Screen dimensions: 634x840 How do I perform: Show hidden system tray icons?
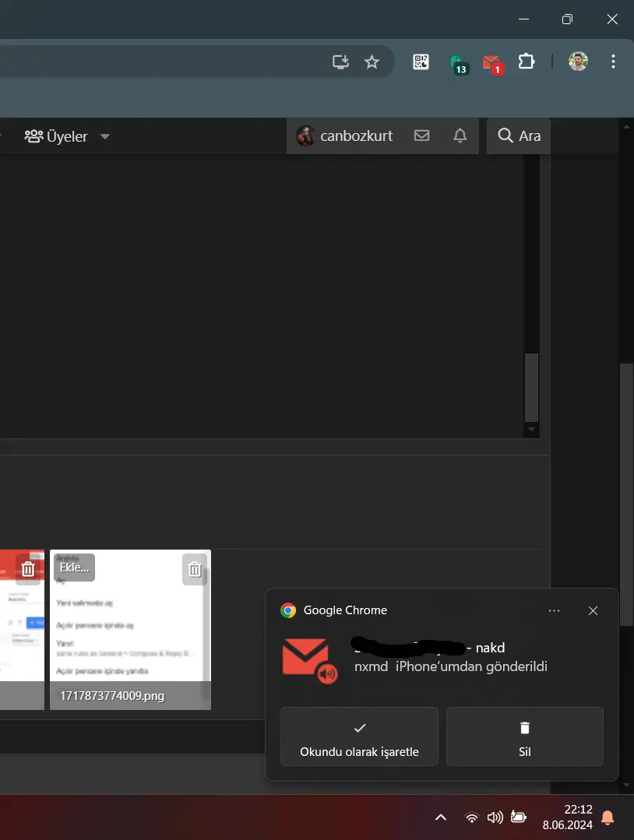tap(441, 817)
